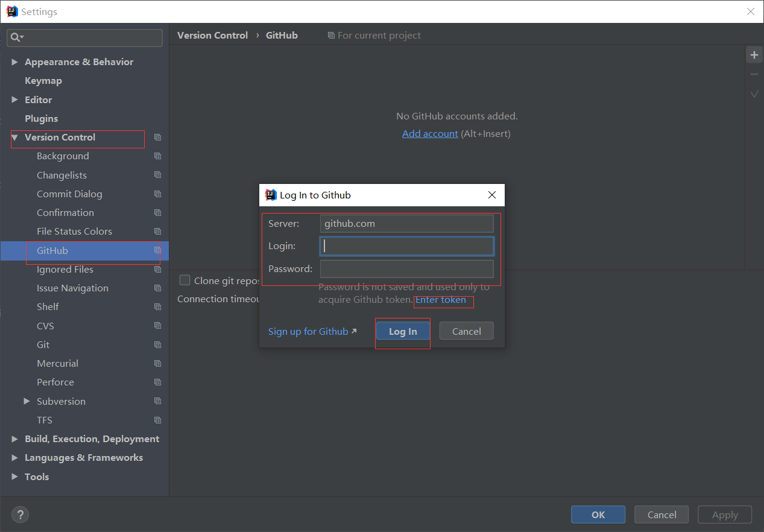Expand the Tools section arrow
The width and height of the screenshot is (764, 532).
click(14, 477)
